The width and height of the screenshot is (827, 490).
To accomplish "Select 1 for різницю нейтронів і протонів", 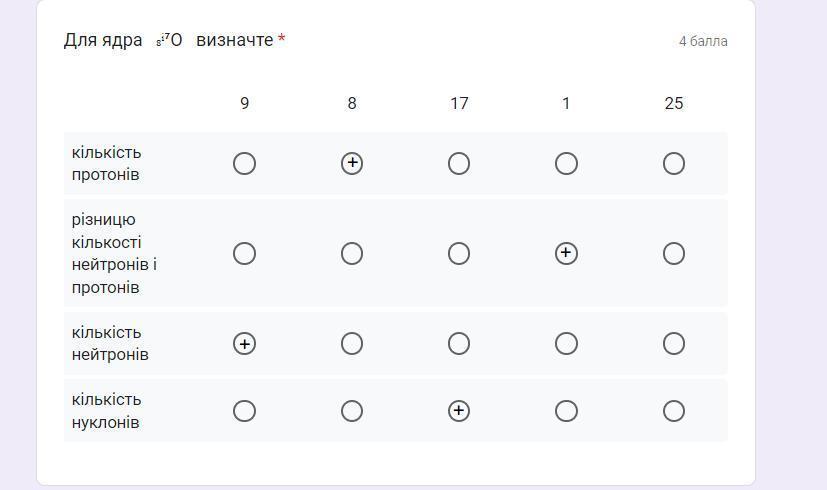I will (x=566, y=254).
